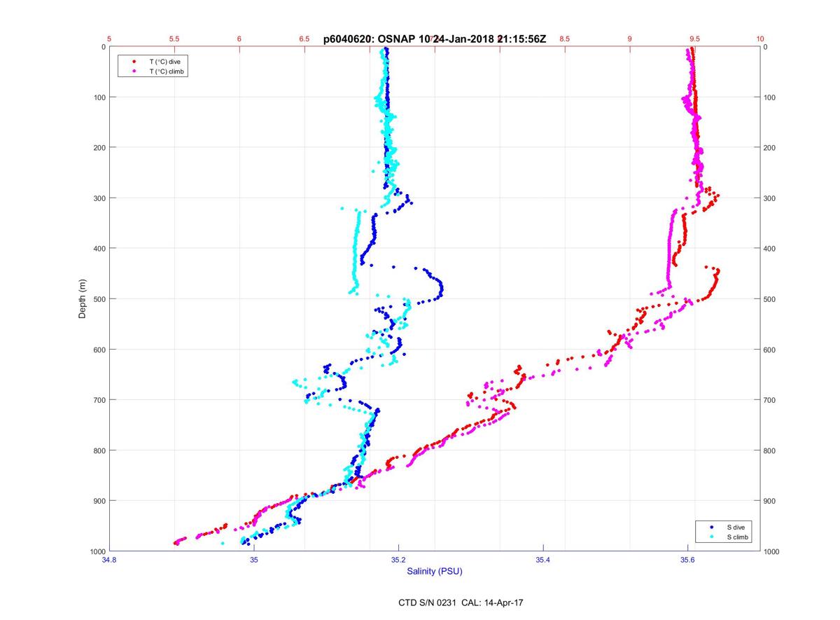Click the '400' tick on right depth axis
The image size is (840, 620).
pos(771,249)
